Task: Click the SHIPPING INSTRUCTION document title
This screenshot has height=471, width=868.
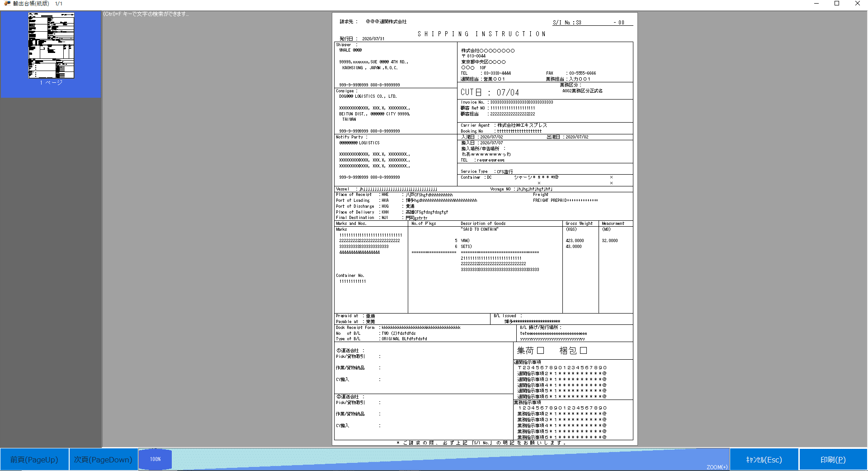Action: click(x=482, y=34)
